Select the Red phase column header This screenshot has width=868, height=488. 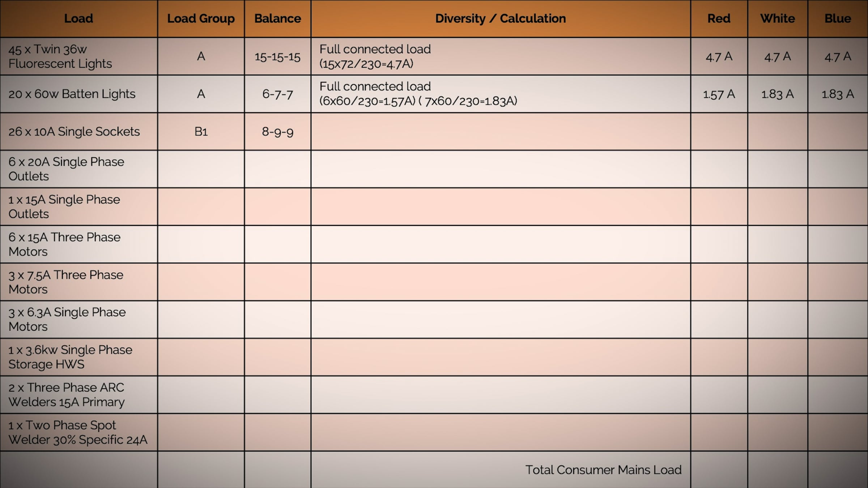(x=719, y=18)
